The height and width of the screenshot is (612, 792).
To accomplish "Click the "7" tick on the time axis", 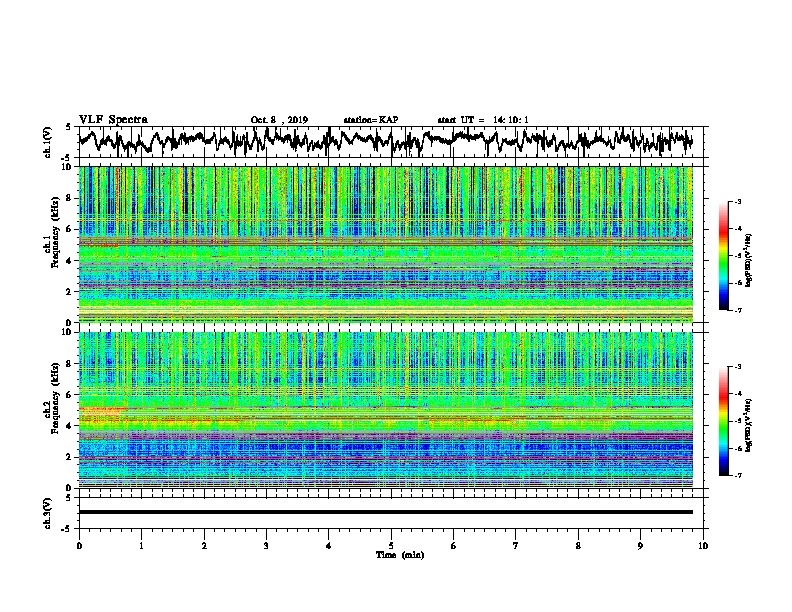I will coord(516,546).
